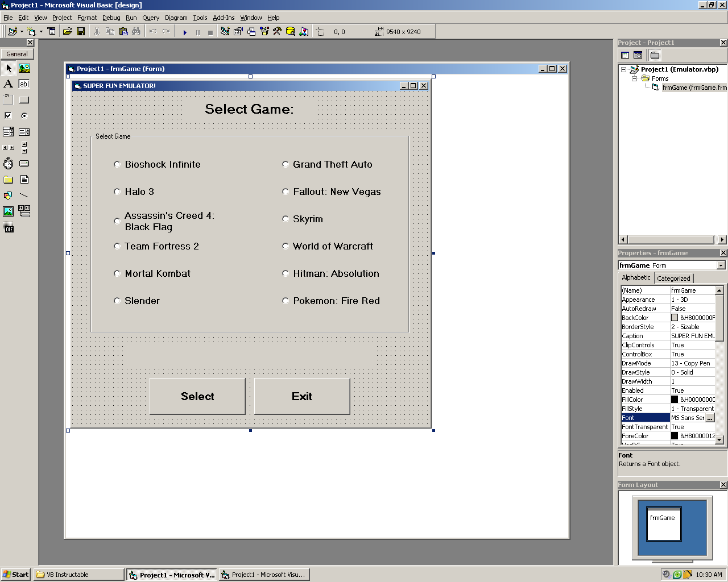Collapse the Forms folder tree node
This screenshot has height=582, width=728.
pos(634,78)
